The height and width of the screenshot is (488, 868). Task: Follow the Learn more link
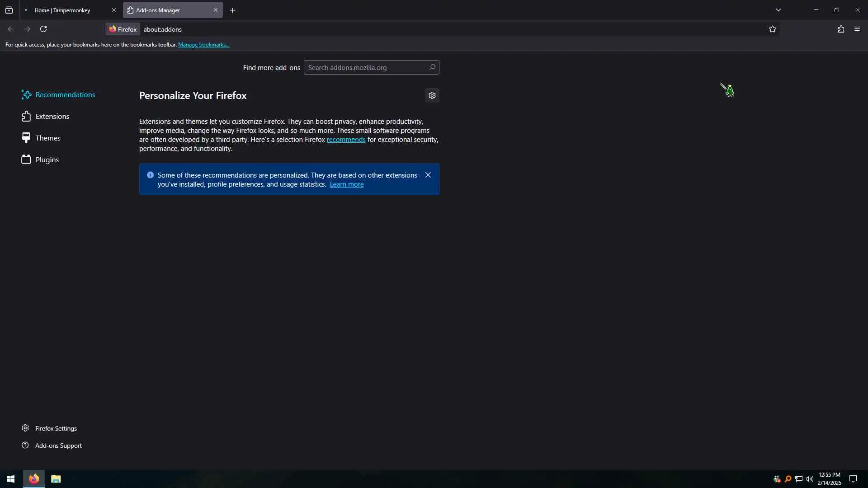click(346, 184)
